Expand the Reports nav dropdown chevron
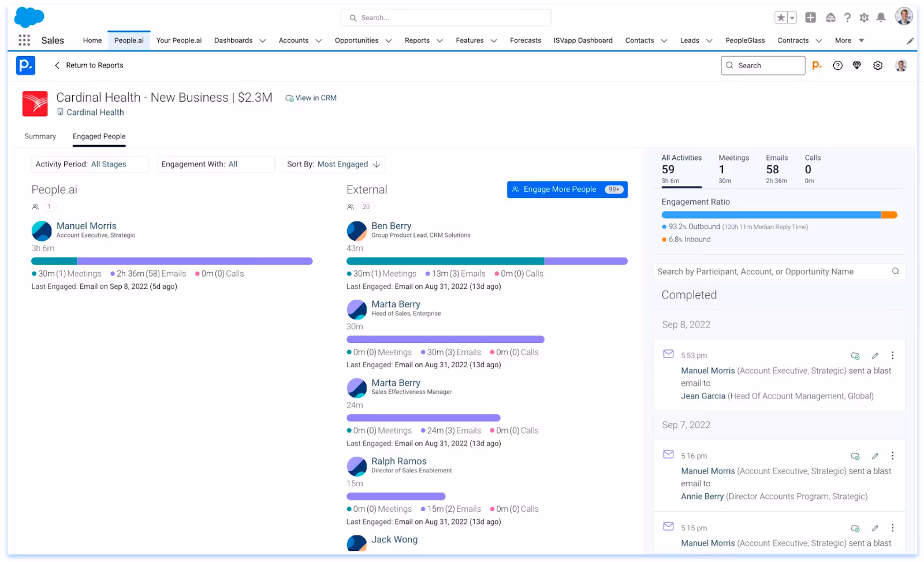The height and width of the screenshot is (562, 924). click(x=439, y=41)
